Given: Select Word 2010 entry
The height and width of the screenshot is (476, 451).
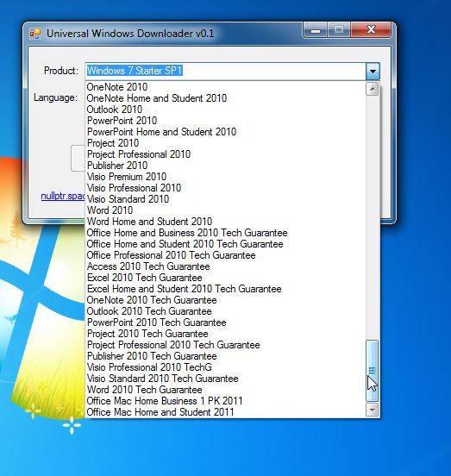Looking at the screenshot, I should click(226, 210).
